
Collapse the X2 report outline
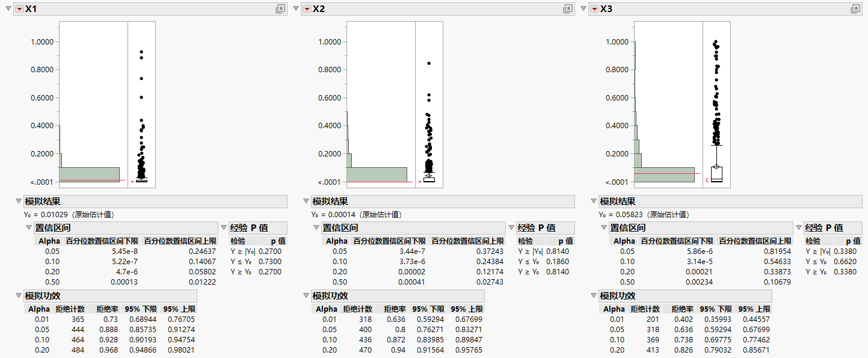[296, 9]
